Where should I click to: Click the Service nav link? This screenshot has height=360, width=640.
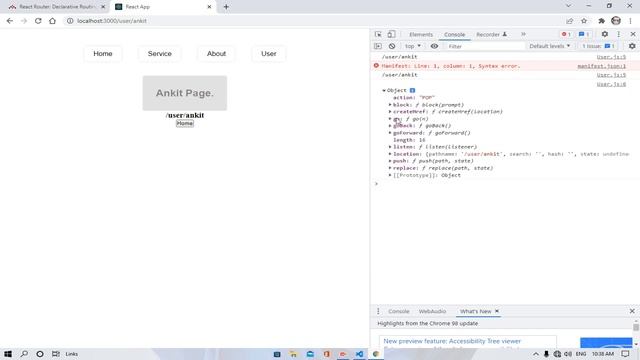click(160, 53)
